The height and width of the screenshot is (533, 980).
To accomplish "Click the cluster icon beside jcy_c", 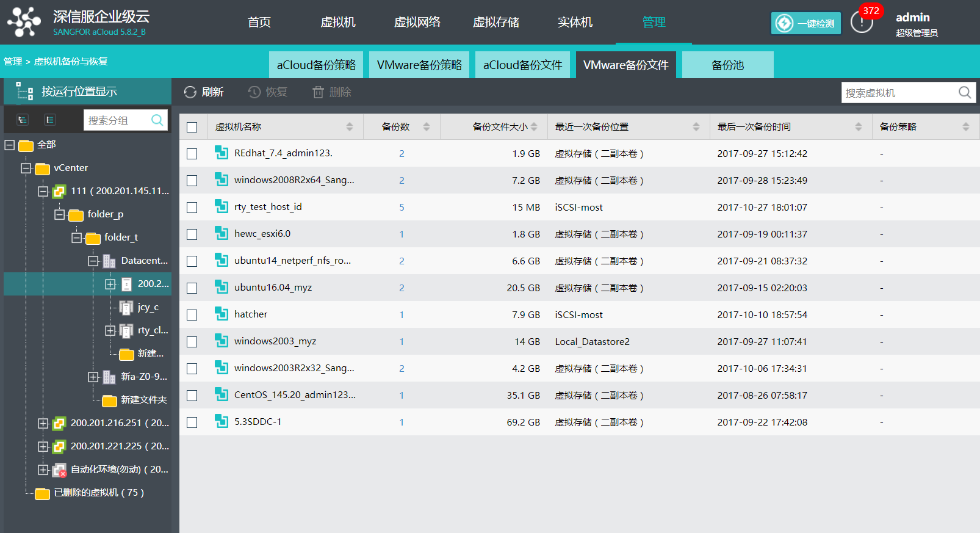I will click(x=126, y=307).
